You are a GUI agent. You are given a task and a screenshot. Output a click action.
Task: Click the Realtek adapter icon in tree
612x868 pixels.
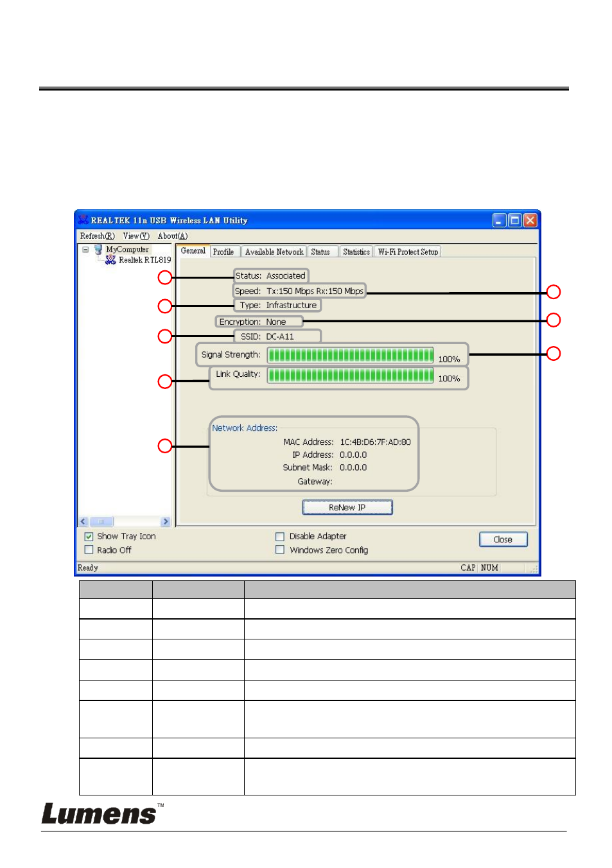click(110, 260)
